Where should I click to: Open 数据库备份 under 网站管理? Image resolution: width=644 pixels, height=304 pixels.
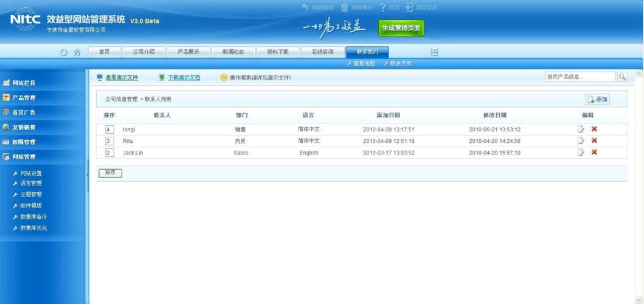click(33, 216)
